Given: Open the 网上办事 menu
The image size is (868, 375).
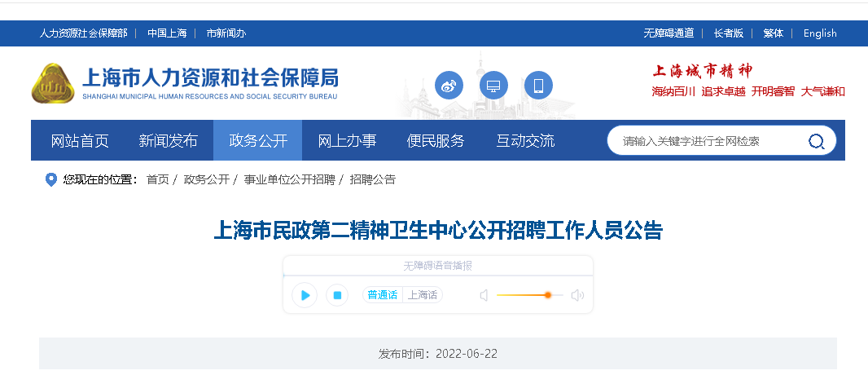Looking at the screenshot, I should coord(347,141).
